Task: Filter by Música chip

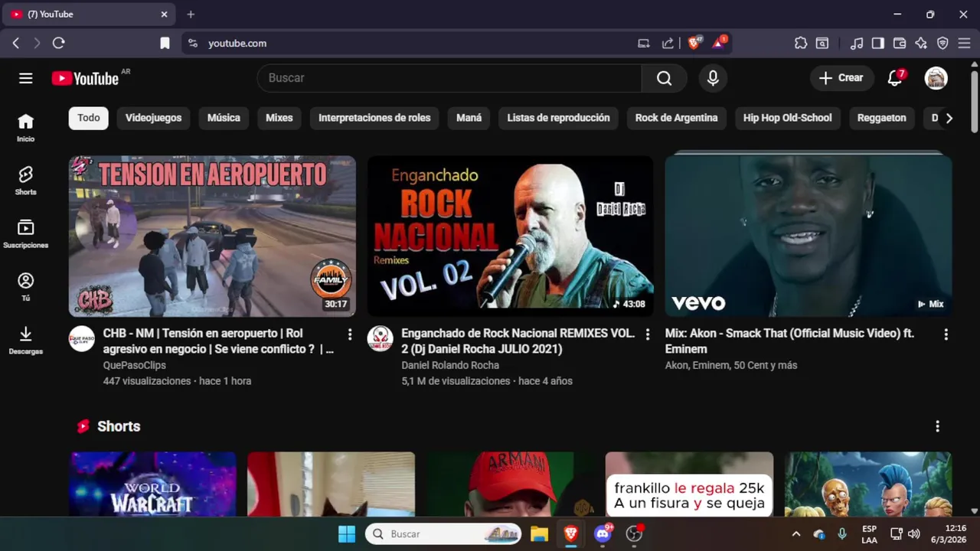Action: 224,118
